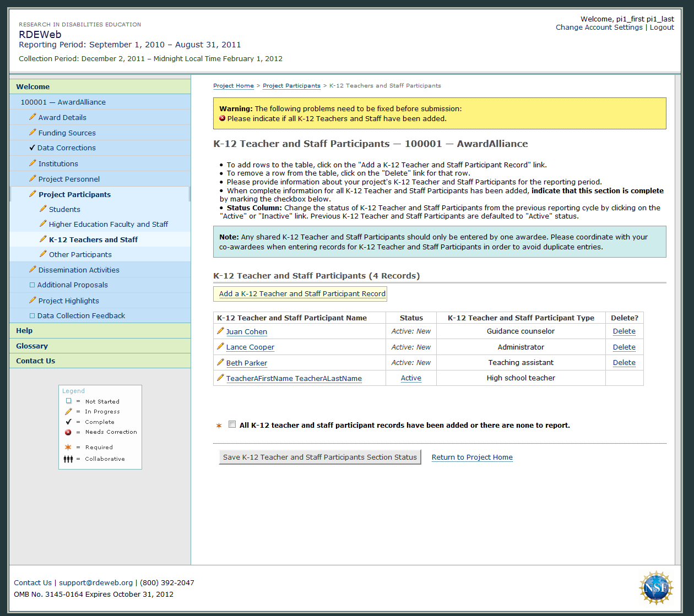Expand the Project Participants sidebar section
This screenshot has height=616, width=694.
[74, 194]
